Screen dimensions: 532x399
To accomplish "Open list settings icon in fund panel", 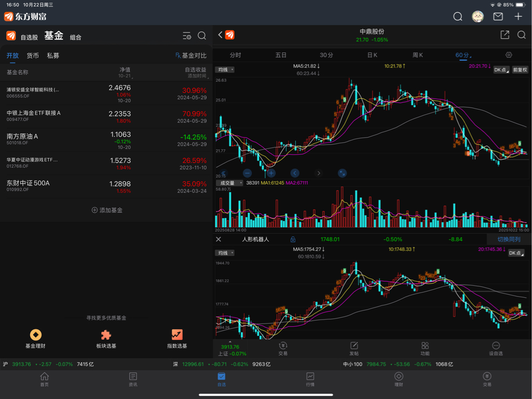I will point(187,36).
